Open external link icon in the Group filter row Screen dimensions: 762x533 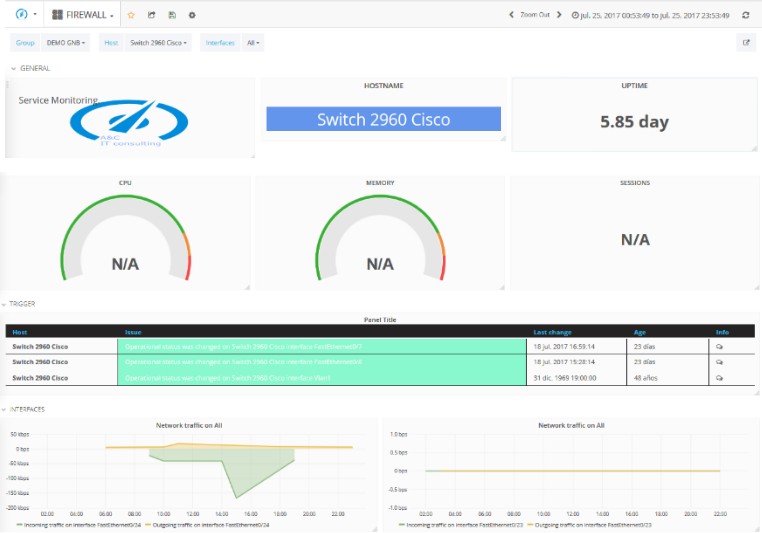coord(746,43)
